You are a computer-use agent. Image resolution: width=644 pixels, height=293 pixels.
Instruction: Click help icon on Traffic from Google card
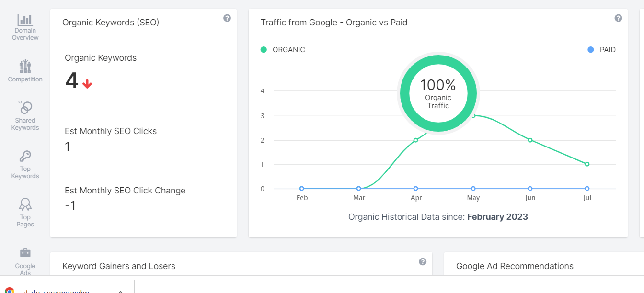[618, 18]
